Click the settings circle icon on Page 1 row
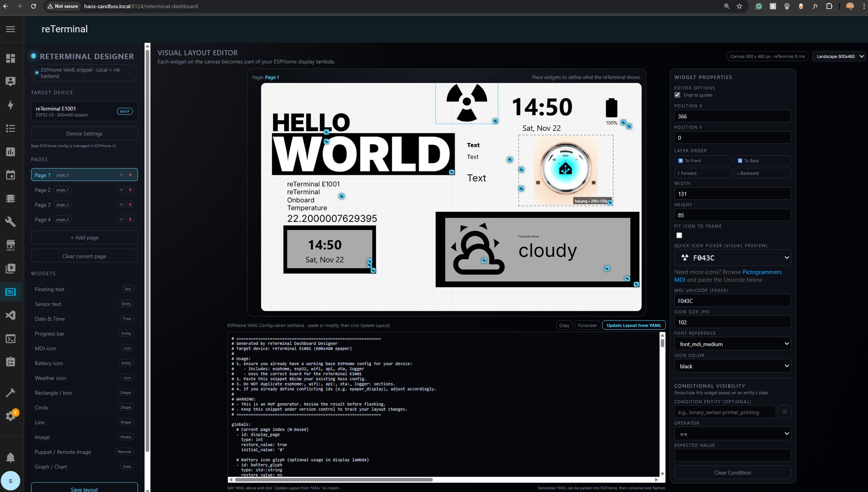Screen dimensions: 868x492 coord(122,175)
